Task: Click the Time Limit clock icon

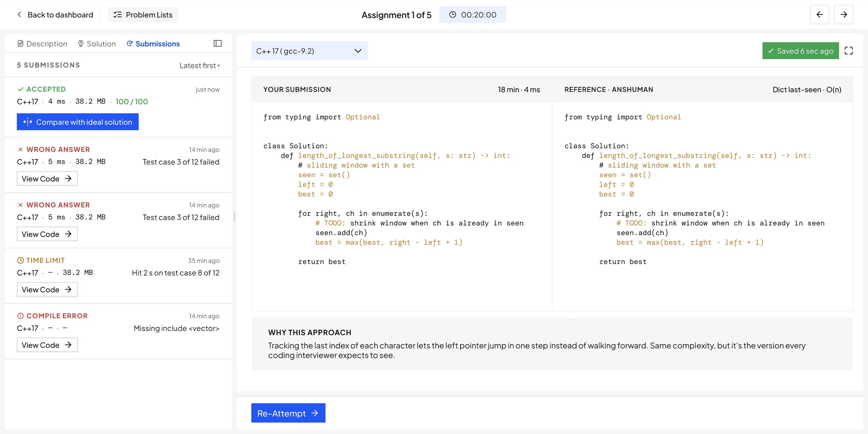Action: (20, 260)
